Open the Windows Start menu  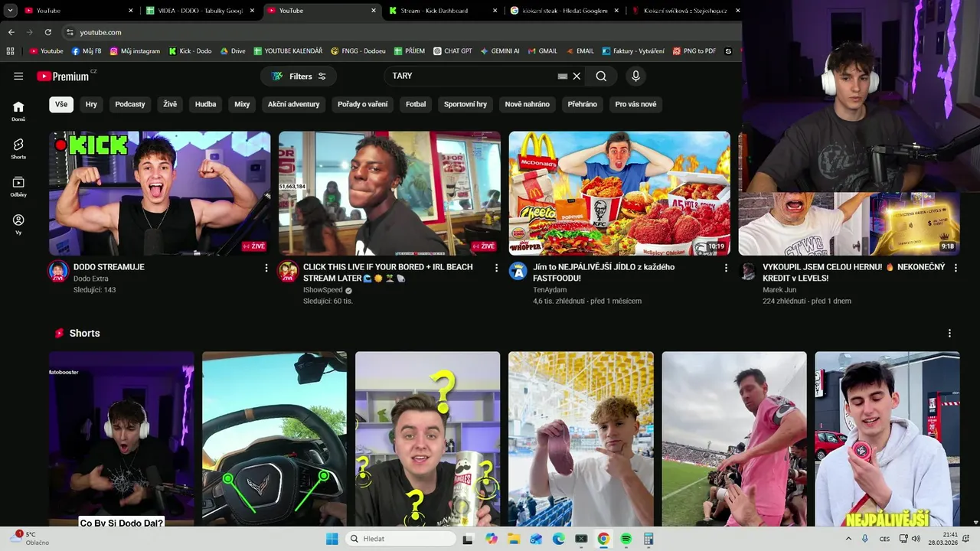coord(332,539)
